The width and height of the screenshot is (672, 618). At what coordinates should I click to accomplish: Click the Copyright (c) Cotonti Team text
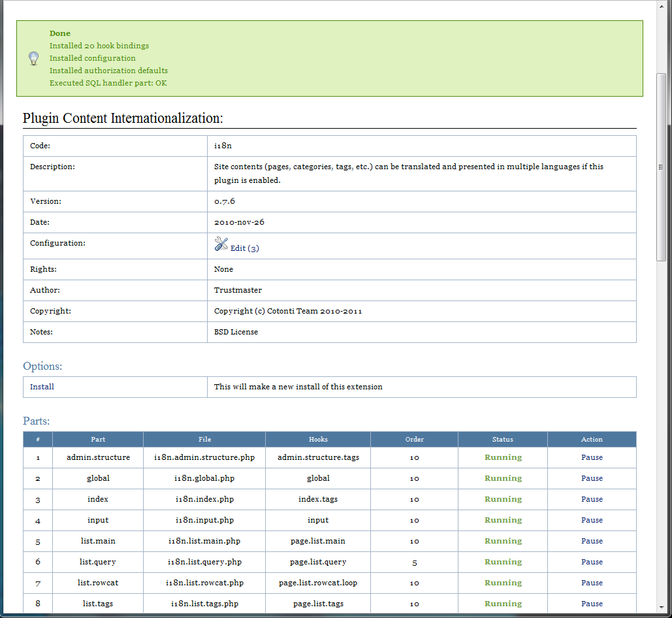point(288,311)
